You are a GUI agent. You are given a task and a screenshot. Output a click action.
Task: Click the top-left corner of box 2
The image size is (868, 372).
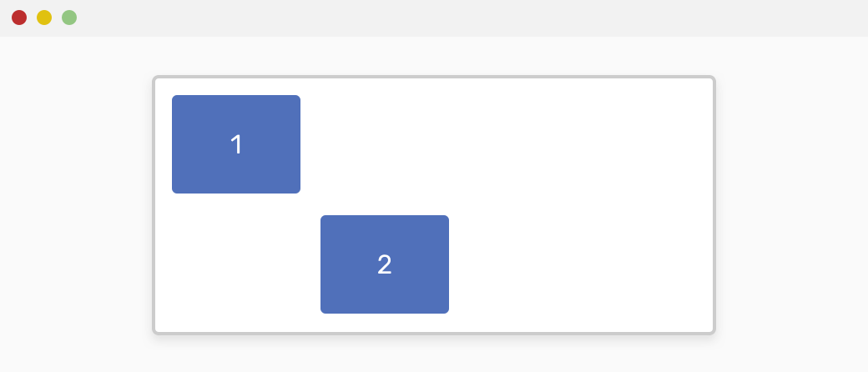point(324,219)
